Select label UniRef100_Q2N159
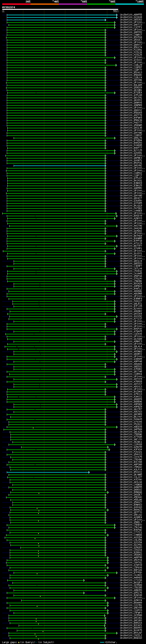 pyautogui.click(x=131, y=447)
